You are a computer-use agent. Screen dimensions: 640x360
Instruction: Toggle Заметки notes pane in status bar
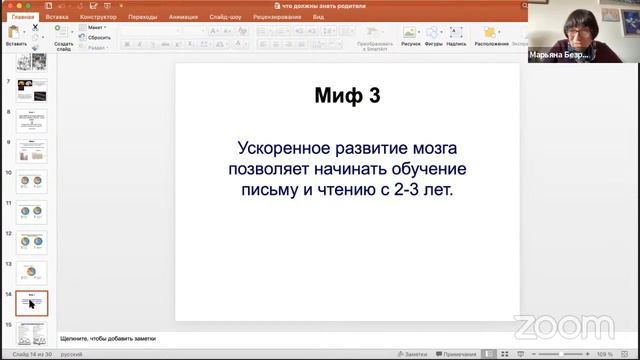pyautogui.click(x=412, y=354)
